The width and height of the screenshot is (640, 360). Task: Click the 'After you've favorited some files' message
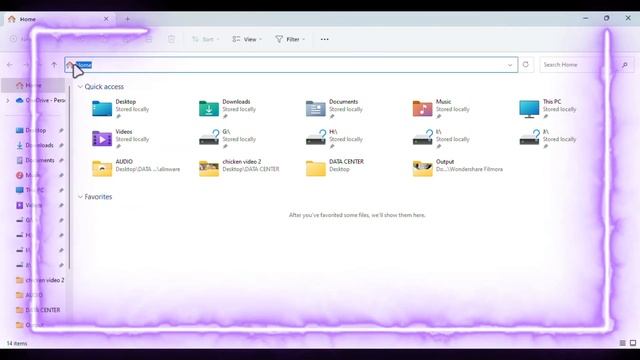point(357,215)
